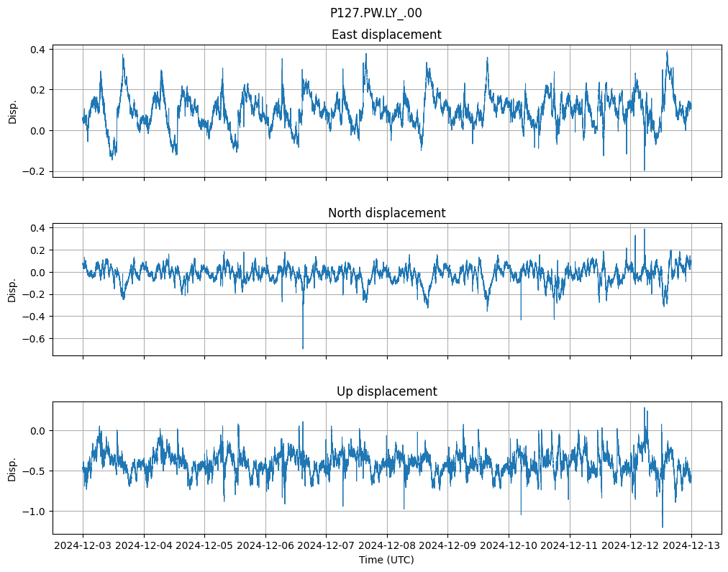Click the −0.2 tick on East plot
Image resolution: width=728 pixels, height=572 pixels.
(x=34, y=171)
